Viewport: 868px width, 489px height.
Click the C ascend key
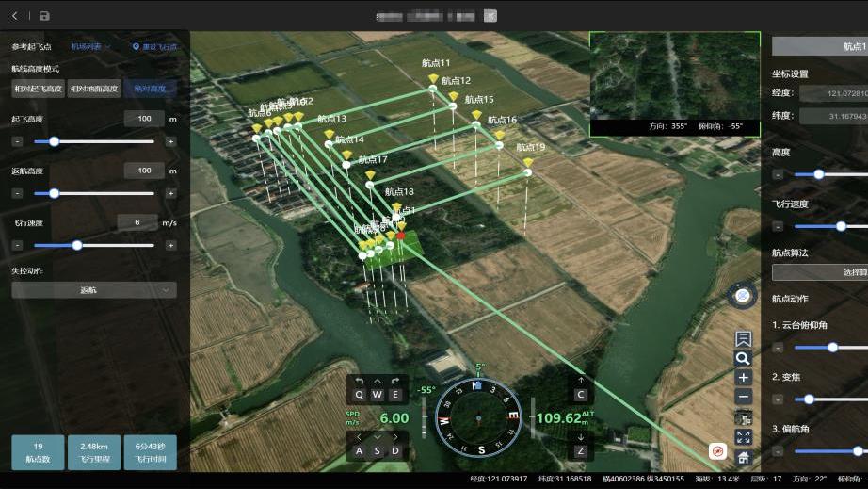[x=580, y=394]
